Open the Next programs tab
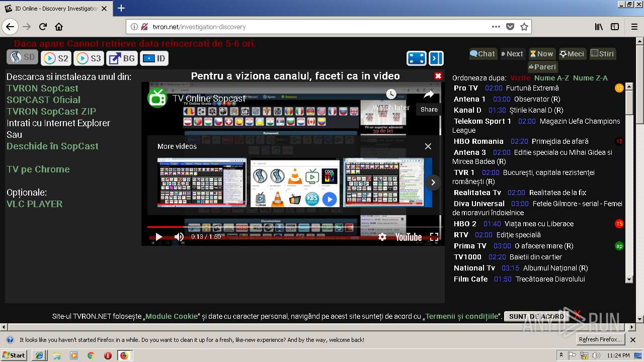The height and width of the screenshot is (362, 644). [x=513, y=54]
